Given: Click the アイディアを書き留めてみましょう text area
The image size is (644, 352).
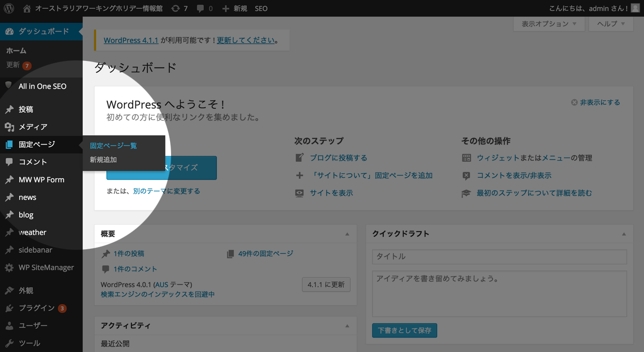Looking at the screenshot, I should (500, 294).
